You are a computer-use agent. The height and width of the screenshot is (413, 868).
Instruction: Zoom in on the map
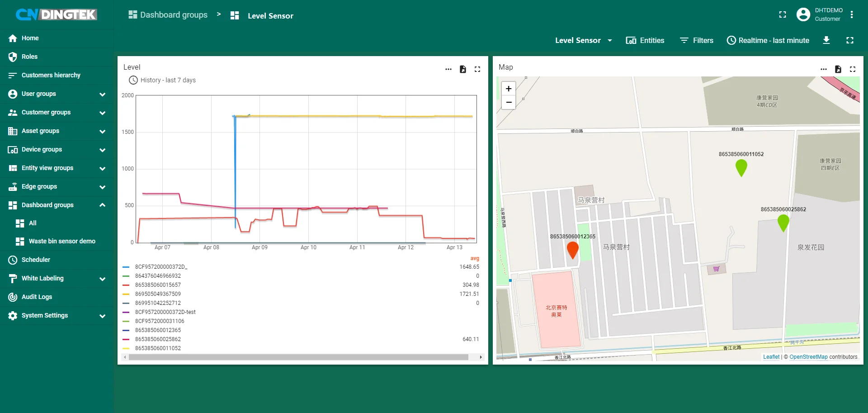[509, 89]
